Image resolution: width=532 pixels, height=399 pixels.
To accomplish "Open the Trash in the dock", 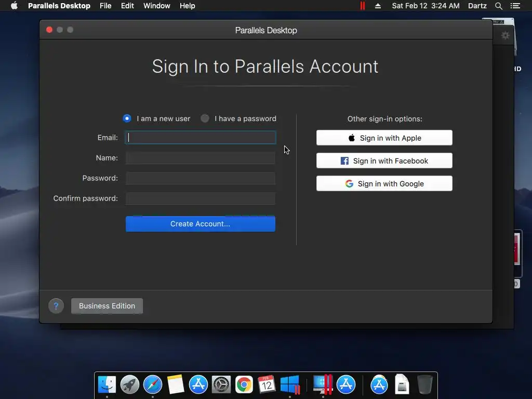I will 424,384.
